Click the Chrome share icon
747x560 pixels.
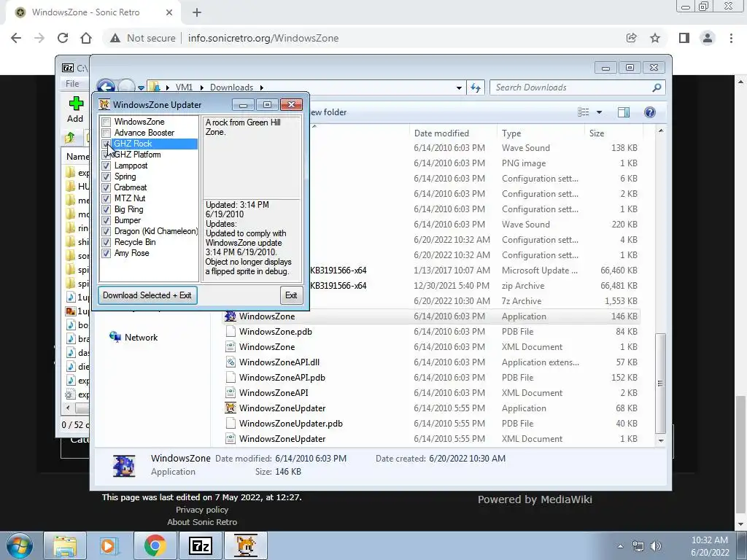[x=631, y=38]
